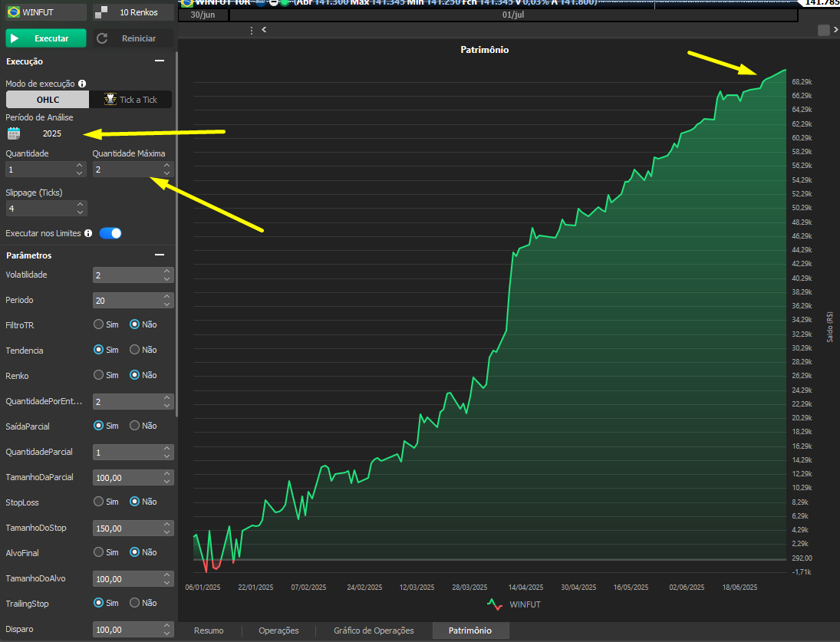Click the gray square button at top right

click(823, 30)
